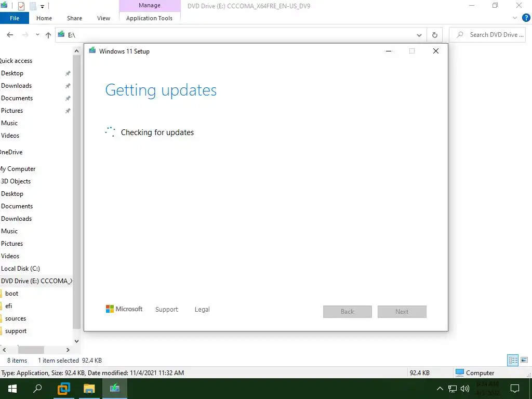Switch to Details view layout icon
532x399 pixels.
513,360
